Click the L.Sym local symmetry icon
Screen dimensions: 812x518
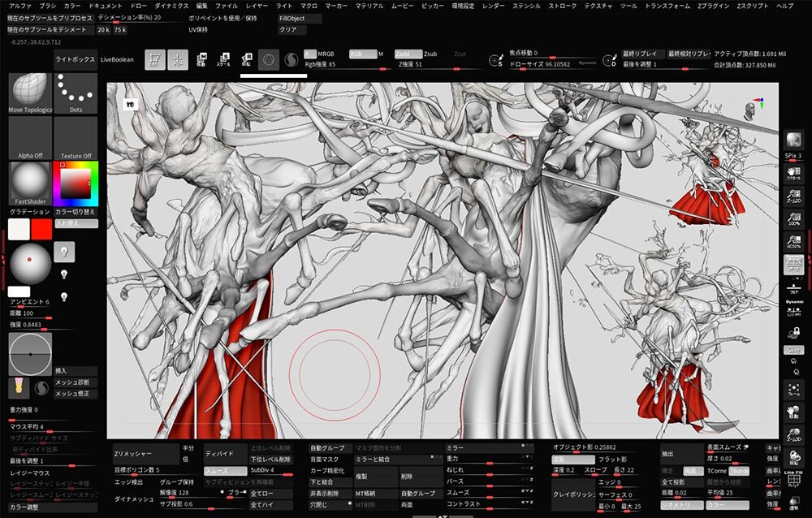(x=793, y=310)
